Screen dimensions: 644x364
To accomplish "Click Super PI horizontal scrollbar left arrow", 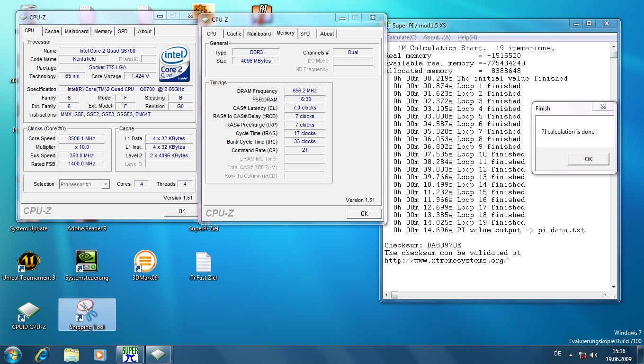I will point(387,295).
